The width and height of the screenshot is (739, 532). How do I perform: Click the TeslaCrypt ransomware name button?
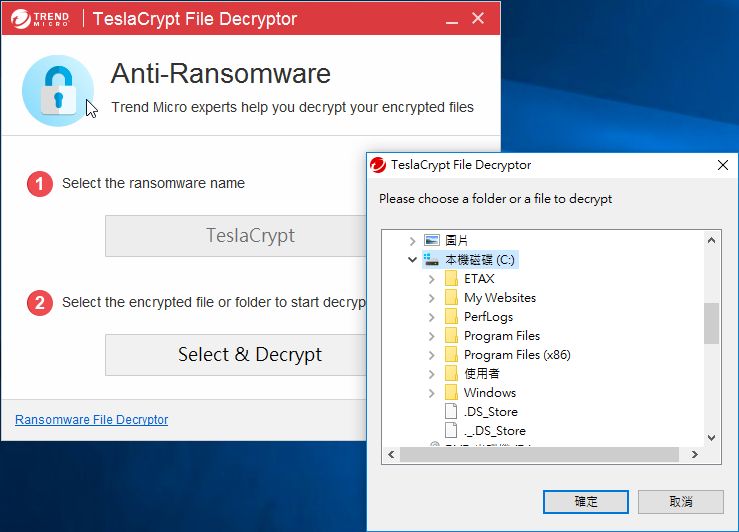pyautogui.click(x=236, y=236)
